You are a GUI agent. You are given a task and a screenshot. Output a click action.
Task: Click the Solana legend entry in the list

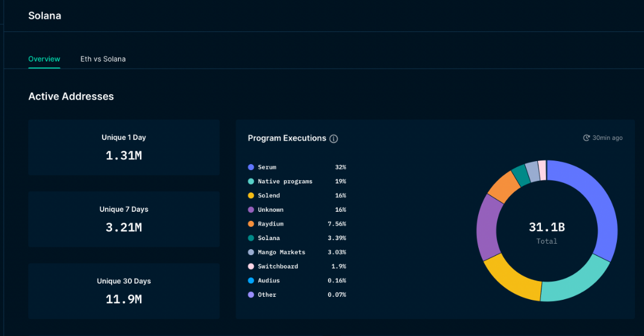[268, 238]
